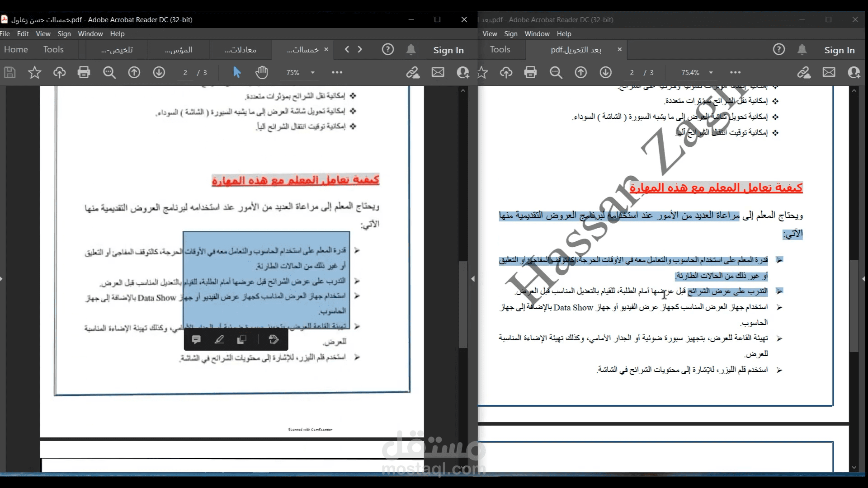Screen dimensions: 868x488
Task: Pick the highlight text tool in the popup
Action: click(220, 339)
